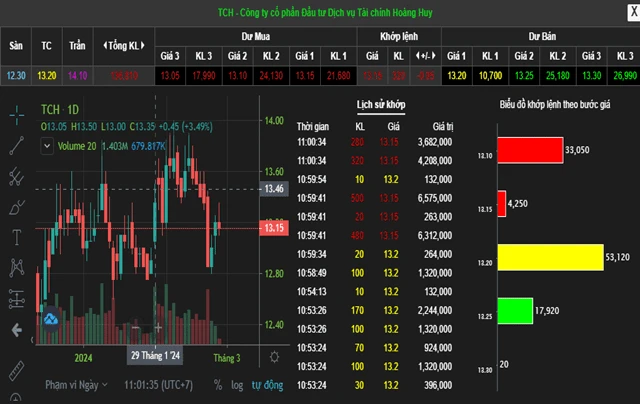The width and height of the screenshot is (640, 404).
Task: Click the yellow 13.20 price bar
Action: pyautogui.click(x=551, y=258)
